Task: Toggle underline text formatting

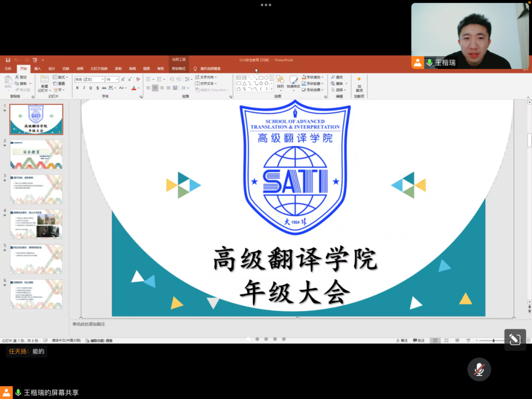Action: [90, 88]
